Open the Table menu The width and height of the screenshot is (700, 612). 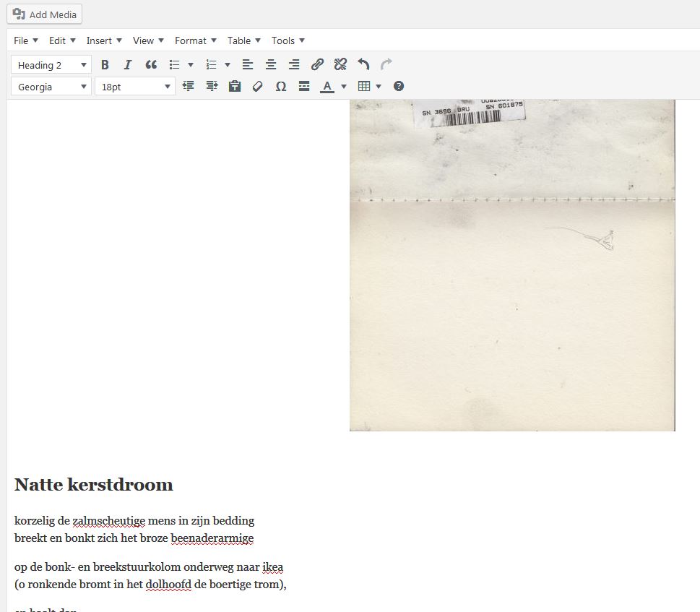click(x=243, y=40)
